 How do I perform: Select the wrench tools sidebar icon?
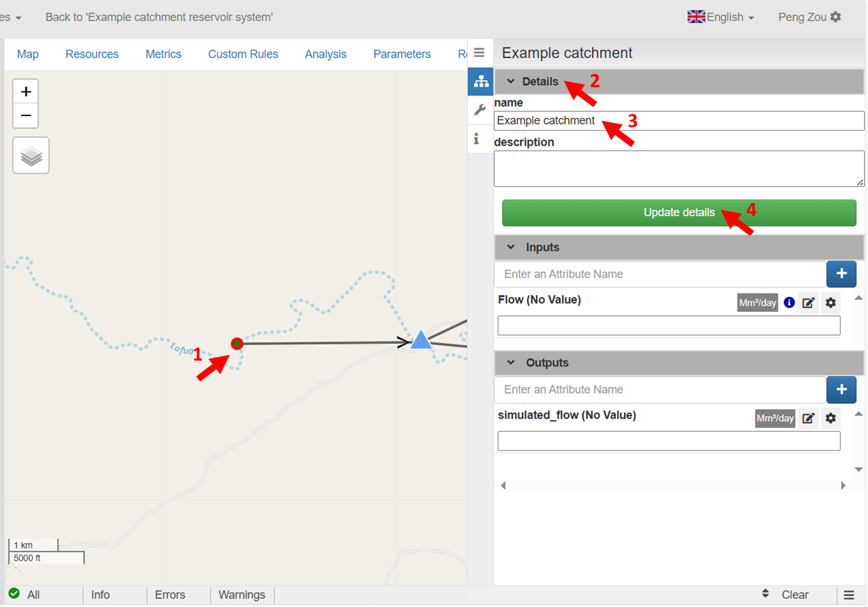[x=479, y=110]
